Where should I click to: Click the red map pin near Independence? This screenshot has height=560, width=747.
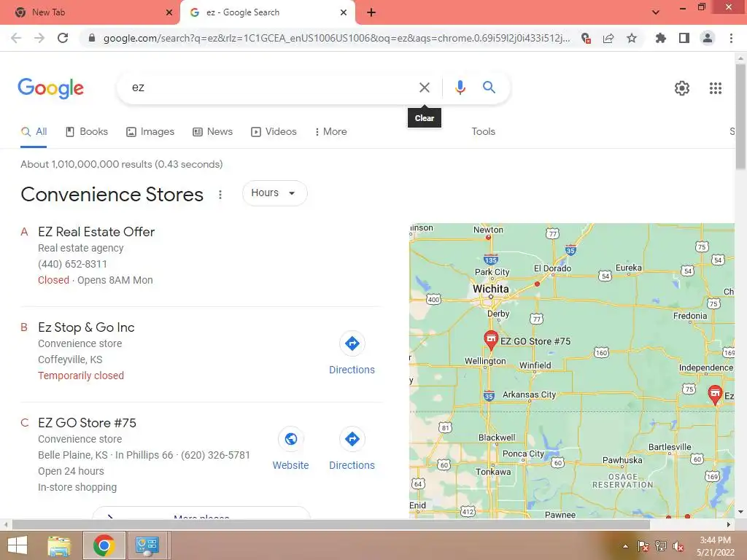coord(715,394)
